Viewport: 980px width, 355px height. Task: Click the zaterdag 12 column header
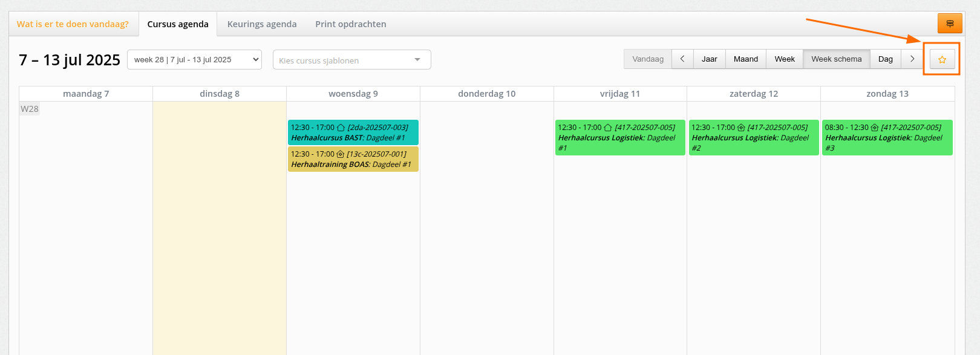(x=754, y=94)
